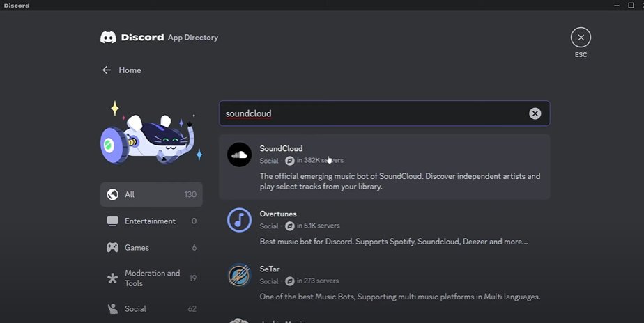Click the robot mouse mascot illustration
The width and height of the screenshot is (644, 323).
(151, 133)
